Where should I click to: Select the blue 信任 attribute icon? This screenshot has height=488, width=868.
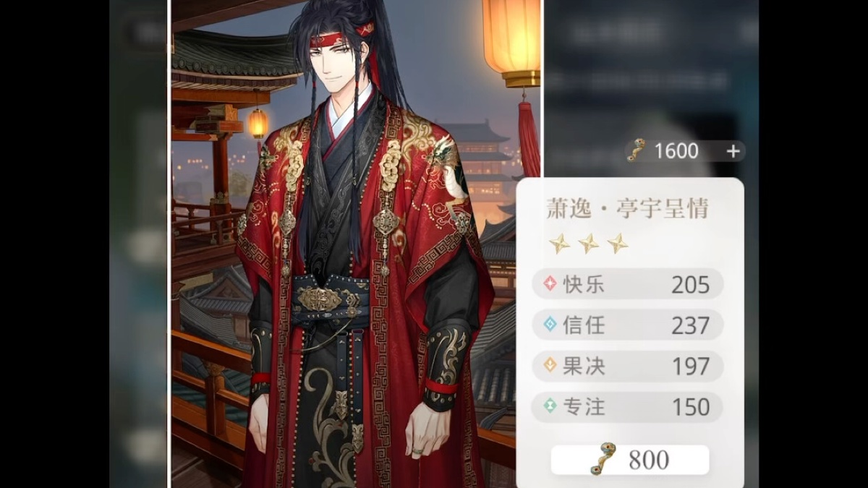pyautogui.click(x=550, y=325)
